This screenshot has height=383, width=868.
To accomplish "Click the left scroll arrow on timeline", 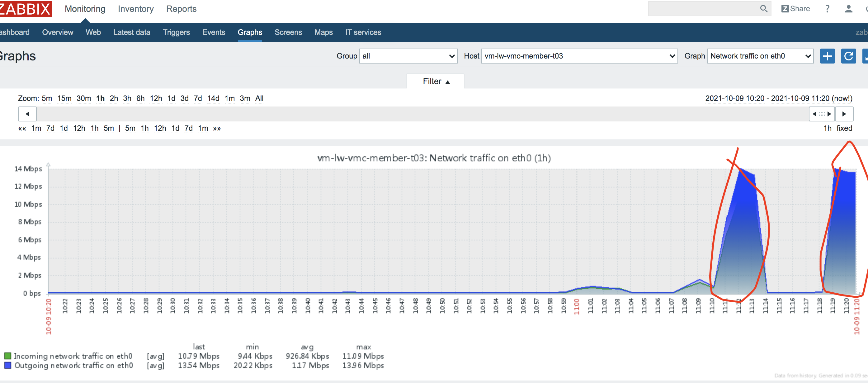I will 27,114.
